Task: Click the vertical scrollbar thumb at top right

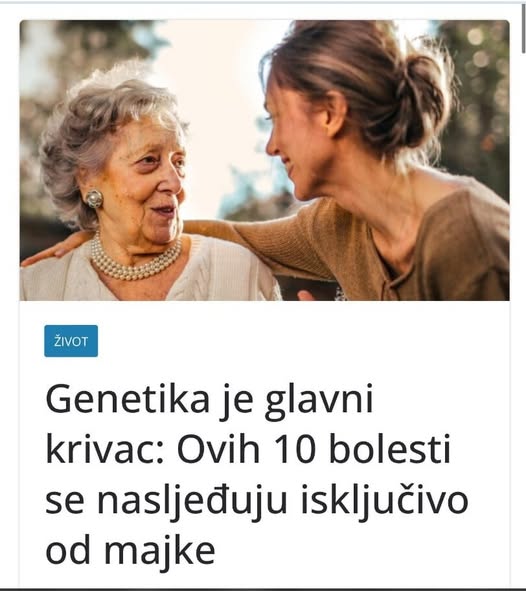Action: (523, 28)
